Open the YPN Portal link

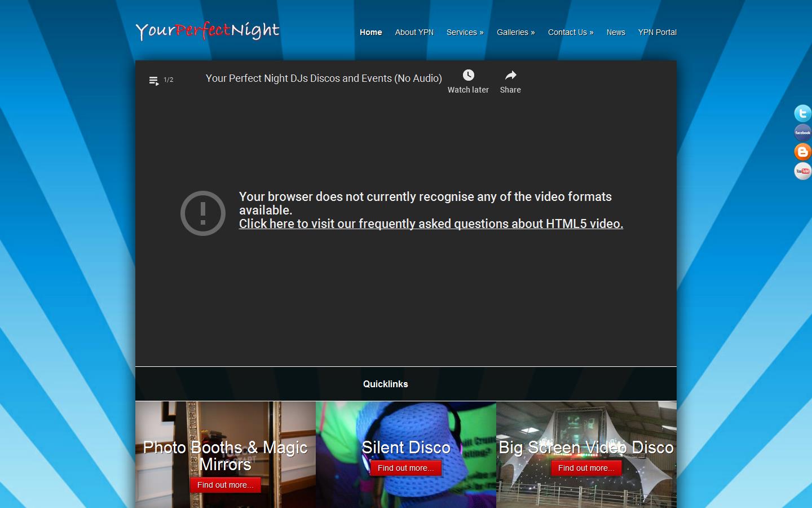click(x=657, y=32)
